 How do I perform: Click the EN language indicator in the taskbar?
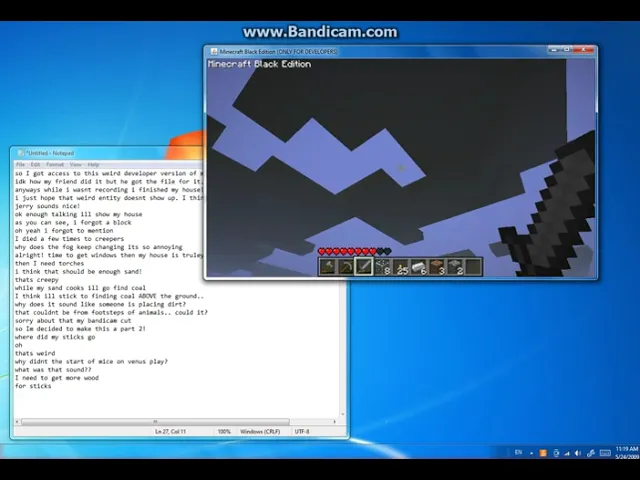coord(518,453)
